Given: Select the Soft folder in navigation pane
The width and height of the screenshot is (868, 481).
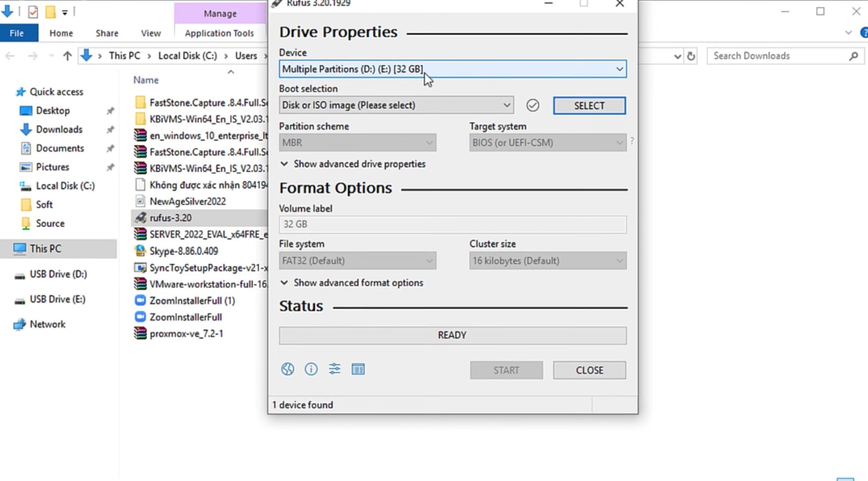Looking at the screenshot, I should click(x=44, y=205).
